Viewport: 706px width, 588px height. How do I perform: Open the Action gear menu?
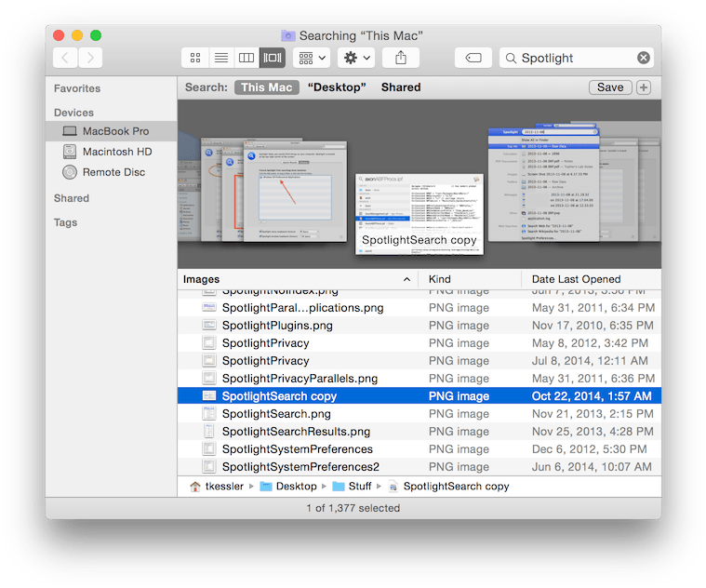[356, 58]
